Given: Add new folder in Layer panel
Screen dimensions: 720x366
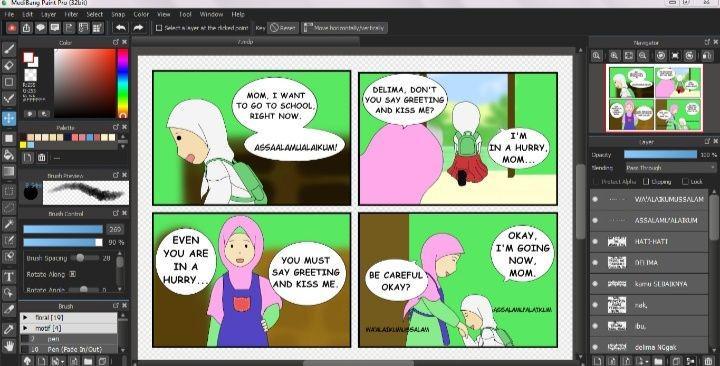Looking at the screenshot, I should pos(658,361).
